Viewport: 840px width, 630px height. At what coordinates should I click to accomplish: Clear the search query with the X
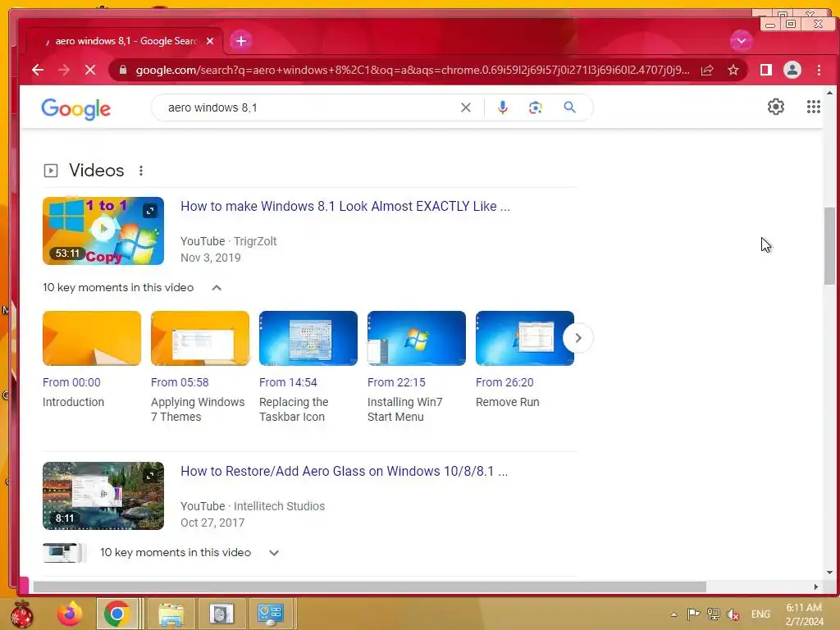click(x=466, y=107)
